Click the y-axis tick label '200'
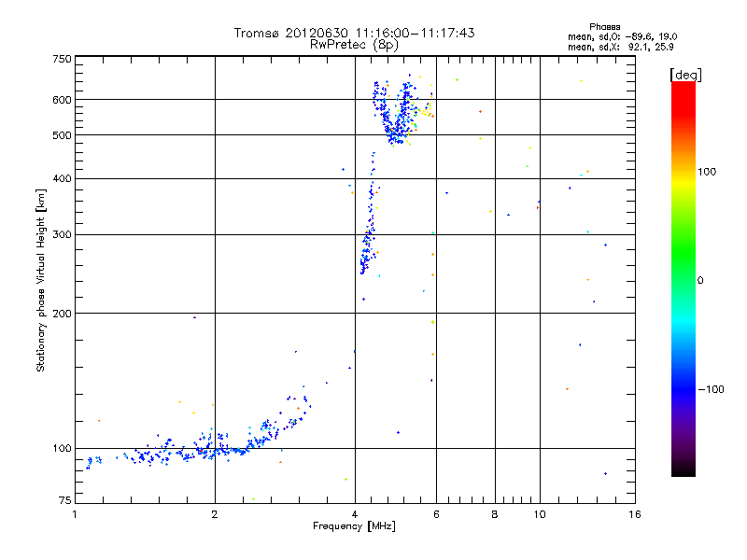 (x=62, y=314)
